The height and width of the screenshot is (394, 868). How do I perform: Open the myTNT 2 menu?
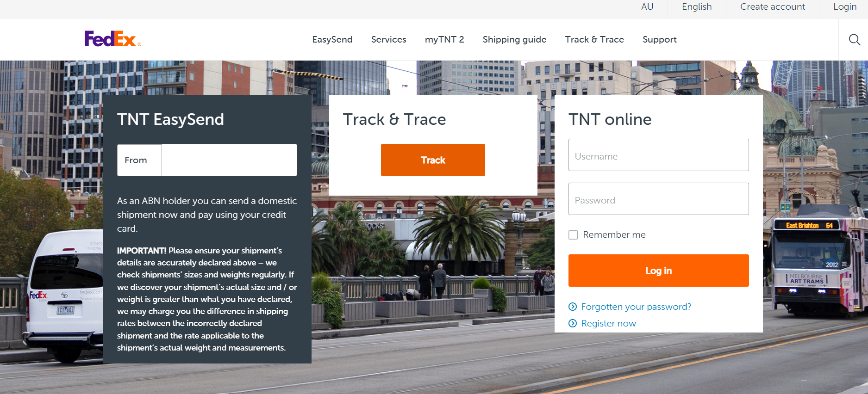[x=444, y=40]
